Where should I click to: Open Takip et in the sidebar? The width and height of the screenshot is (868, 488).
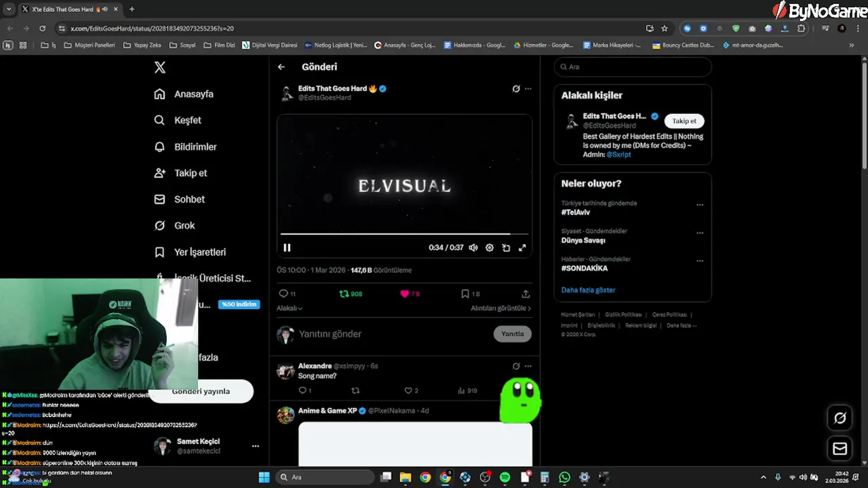click(180, 173)
